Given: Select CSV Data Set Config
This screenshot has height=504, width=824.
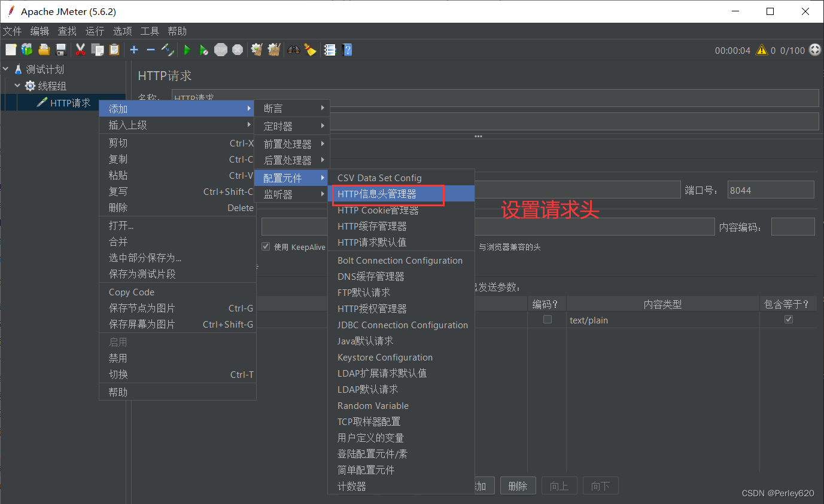Looking at the screenshot, I should [401, 178].
